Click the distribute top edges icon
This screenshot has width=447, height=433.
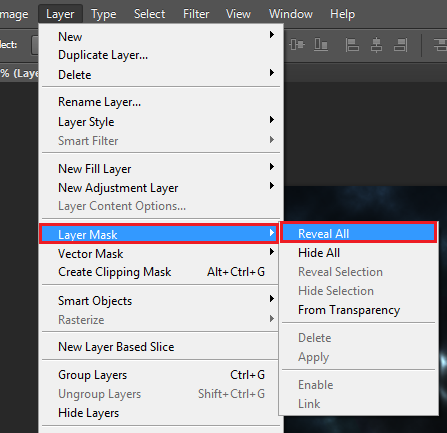tap(441, 45)
